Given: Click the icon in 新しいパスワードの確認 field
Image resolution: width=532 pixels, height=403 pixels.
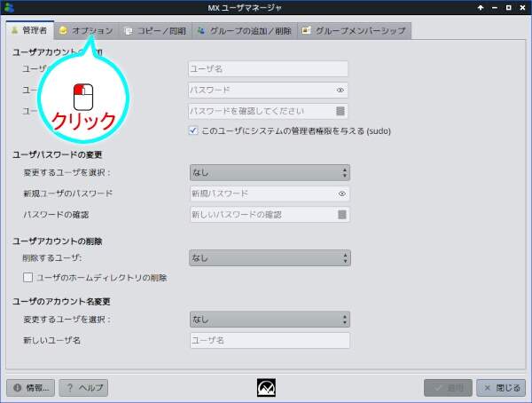Looking at the screenshot, I should point(341,215).
